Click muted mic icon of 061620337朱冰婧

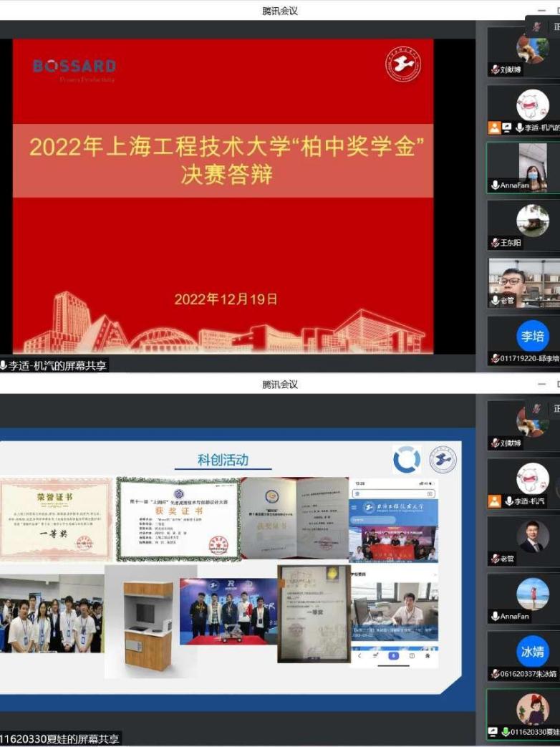(495, 674)
